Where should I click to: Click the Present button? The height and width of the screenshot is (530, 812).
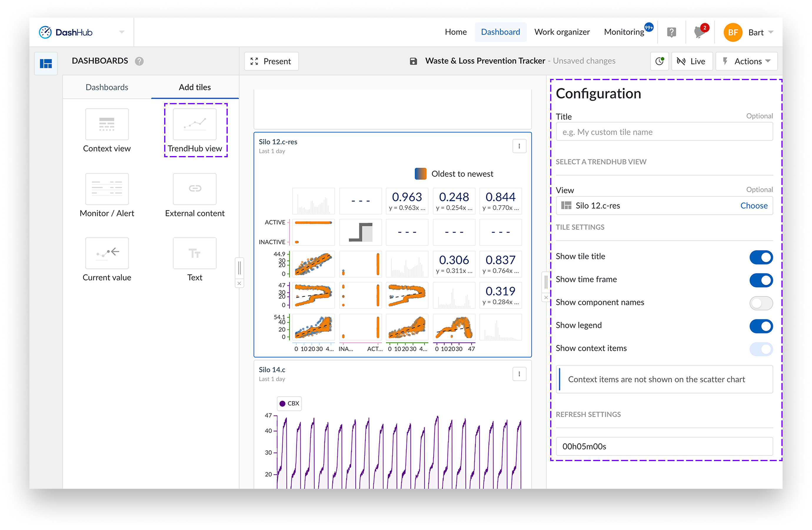tap(271, 61)
